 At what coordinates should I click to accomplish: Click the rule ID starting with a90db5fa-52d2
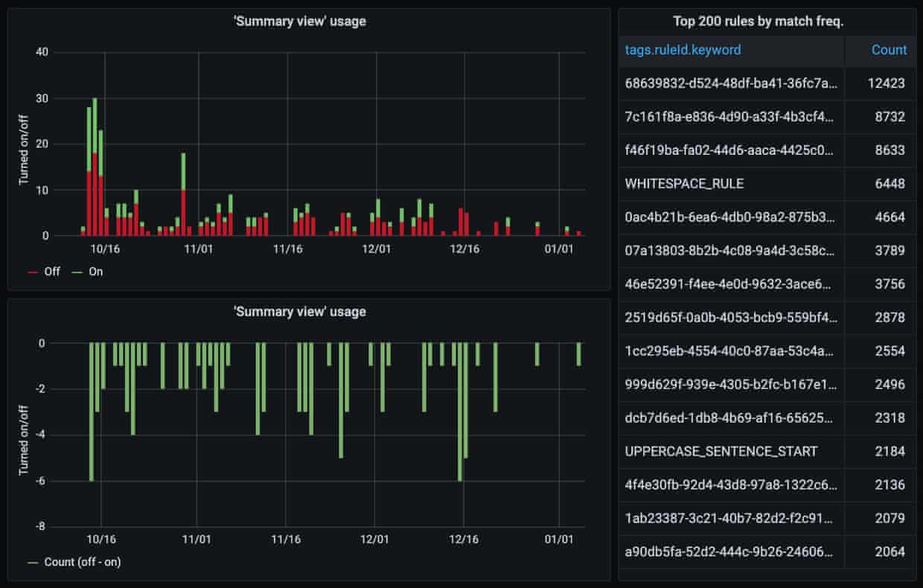[x=731, y=552]
